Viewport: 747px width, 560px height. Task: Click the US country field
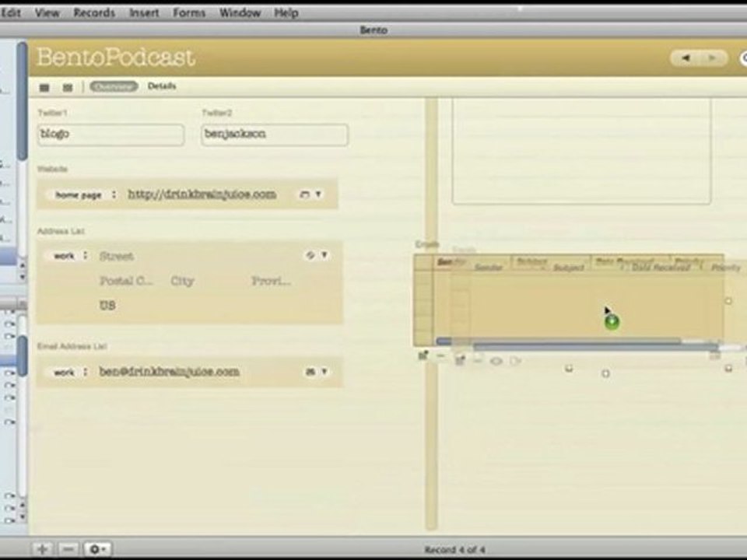click(107, 305)
